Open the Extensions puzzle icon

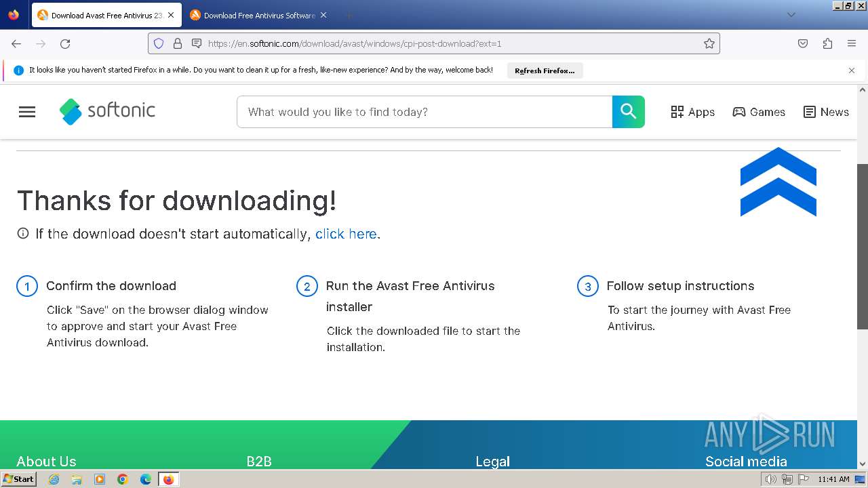coord(827,43)
